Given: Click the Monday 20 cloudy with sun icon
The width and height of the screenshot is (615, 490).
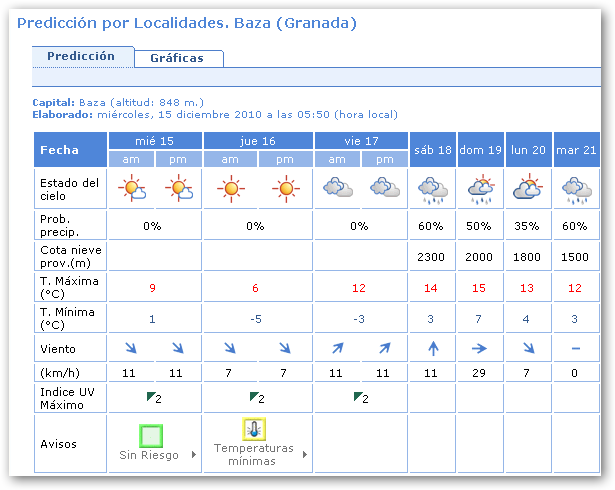Looking at the screenshot, I should (527, 188).
